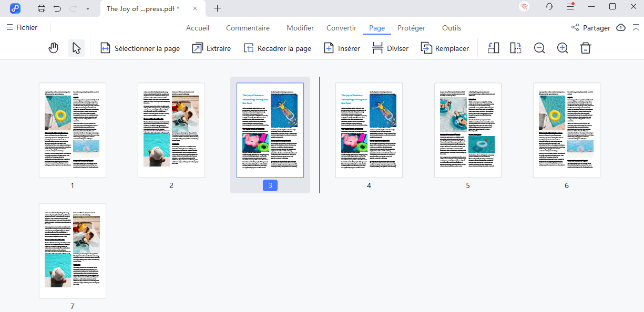Expand the quick access toolbar dropdown arrow
644x312 pixels.
click(x=87, y=8)
